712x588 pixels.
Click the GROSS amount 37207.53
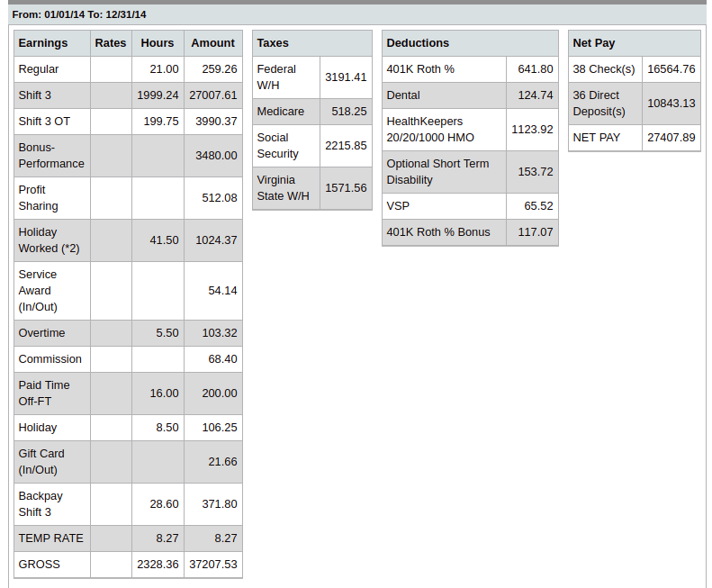point(213,565)
